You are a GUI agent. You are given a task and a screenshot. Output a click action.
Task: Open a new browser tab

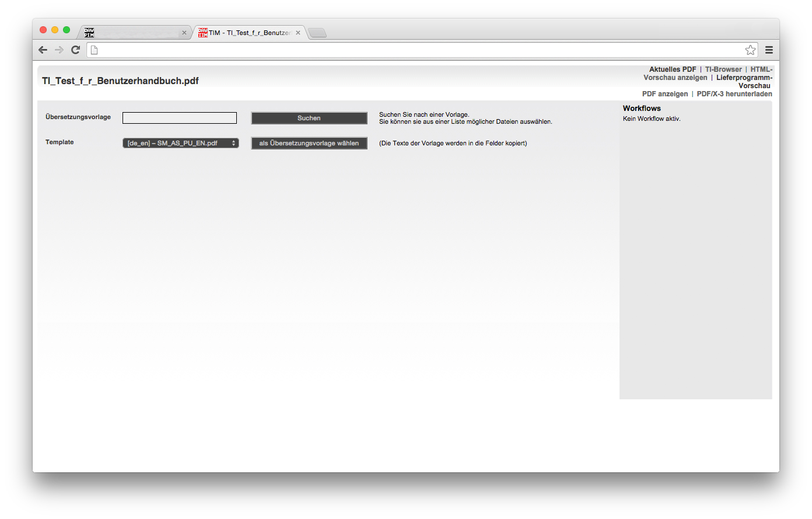click(317, 33)
